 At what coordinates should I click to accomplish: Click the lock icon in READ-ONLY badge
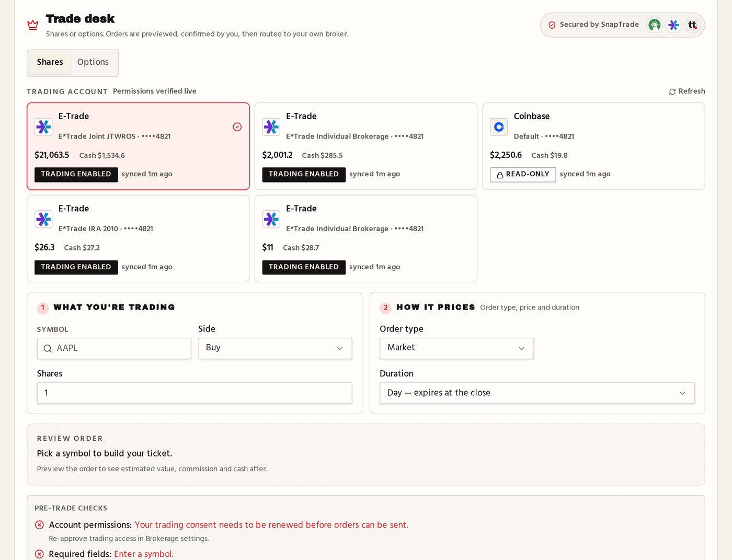click(500, 175)
